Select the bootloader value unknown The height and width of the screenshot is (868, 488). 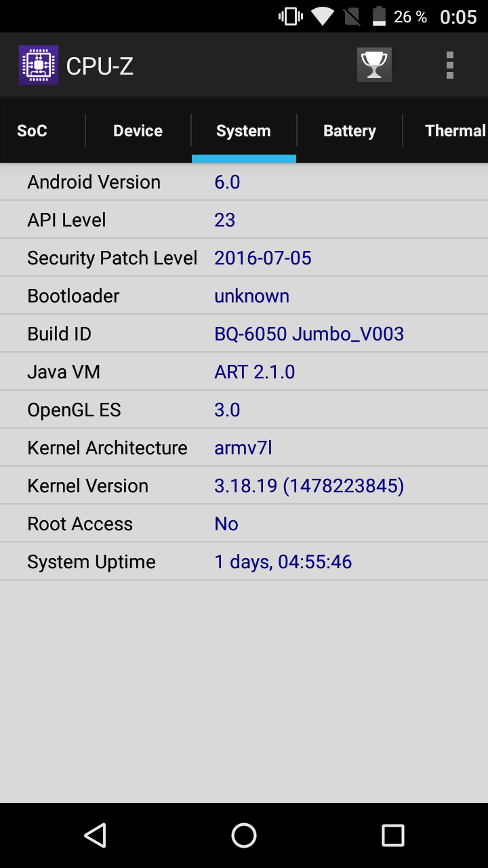pos(251,296)
